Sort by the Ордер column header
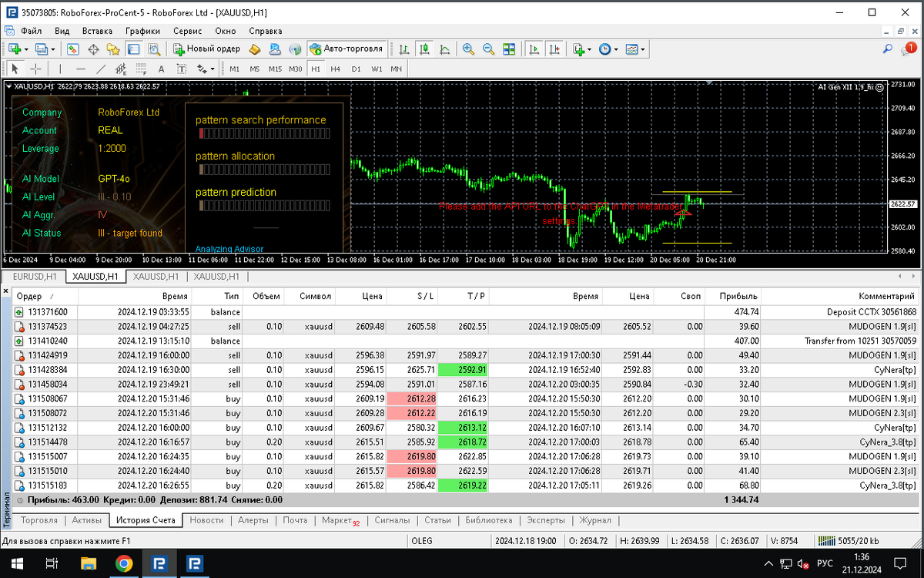The width and height of the screenshot is (924, 578). point(43,296)
